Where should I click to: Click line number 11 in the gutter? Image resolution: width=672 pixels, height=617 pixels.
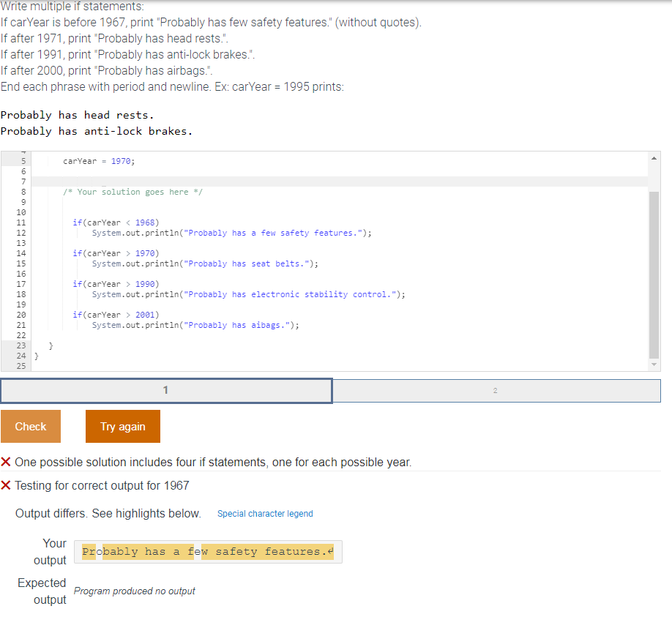(x=20, y=223)
